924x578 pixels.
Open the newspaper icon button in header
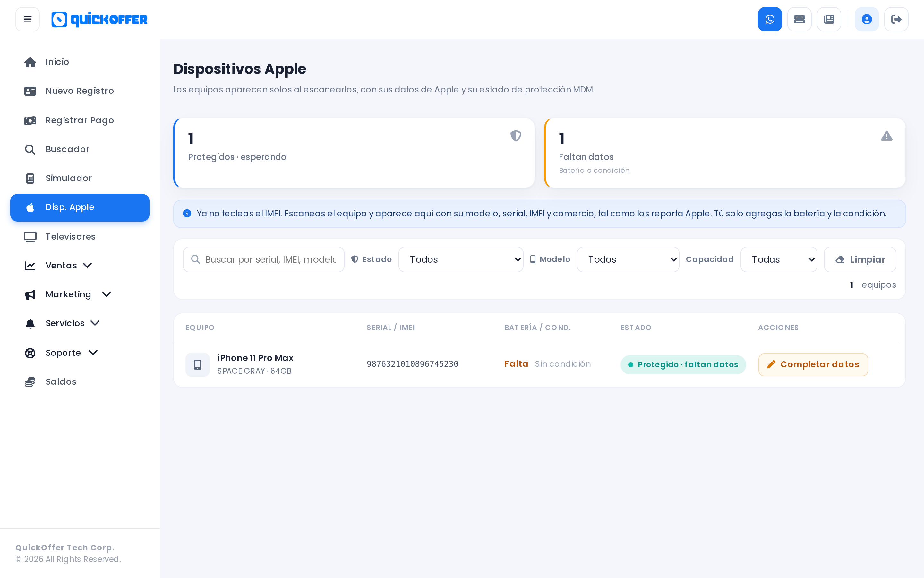coord(829,19)
